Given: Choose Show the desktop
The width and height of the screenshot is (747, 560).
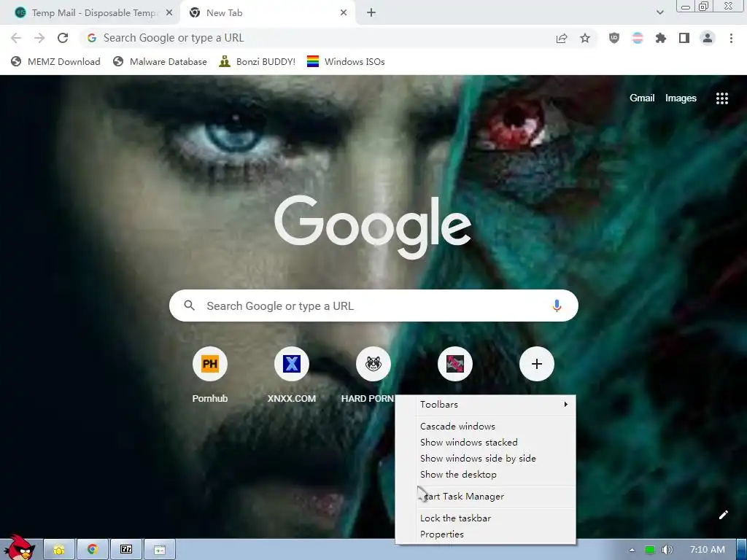Looking at the screenshot, I should [485, 475].
